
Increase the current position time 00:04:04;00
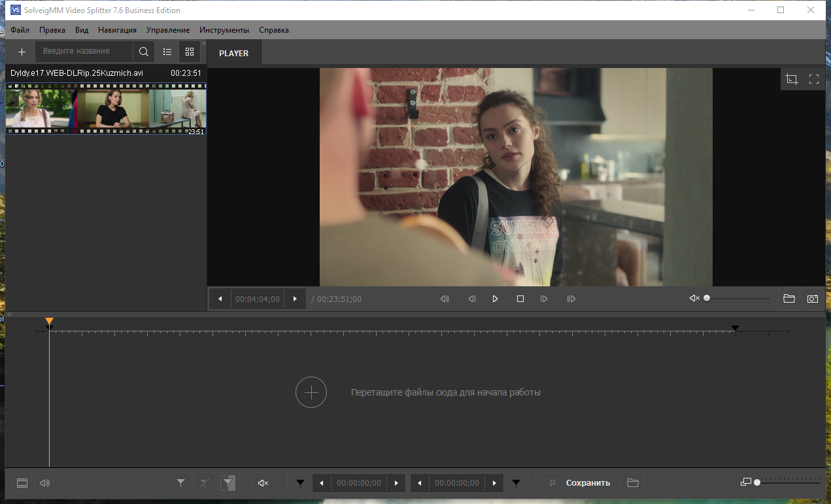click(x=295, y=299)
